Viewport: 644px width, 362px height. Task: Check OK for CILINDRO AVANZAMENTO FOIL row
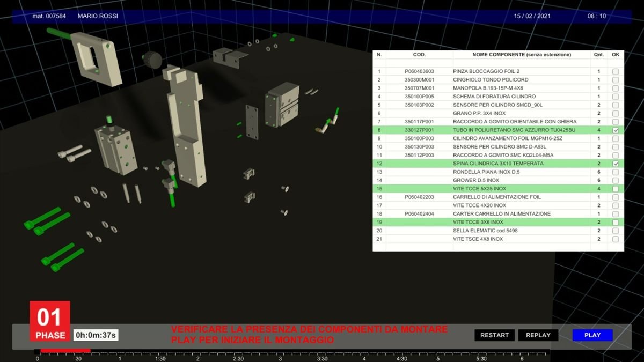tap(616, 138)
